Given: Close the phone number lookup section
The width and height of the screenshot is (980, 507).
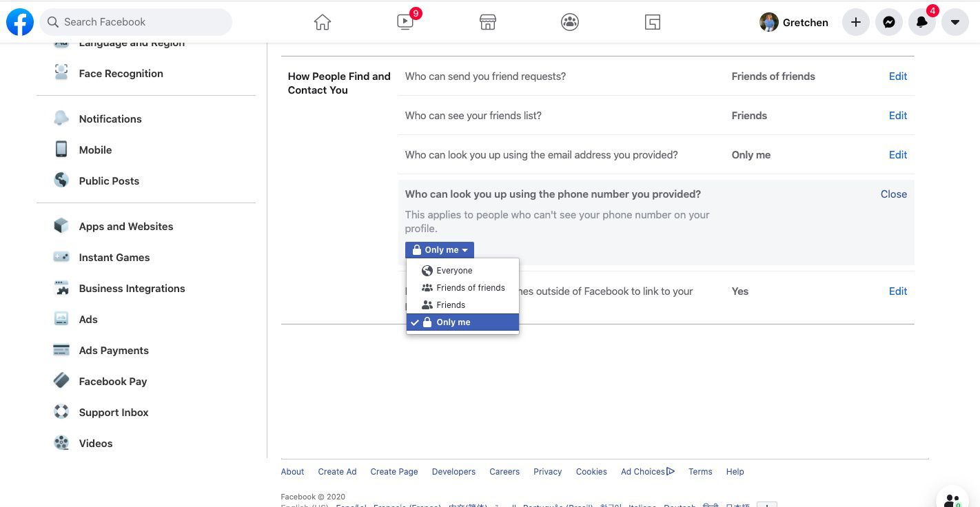Looking at the screenshot, I should [x=893, y=194].
